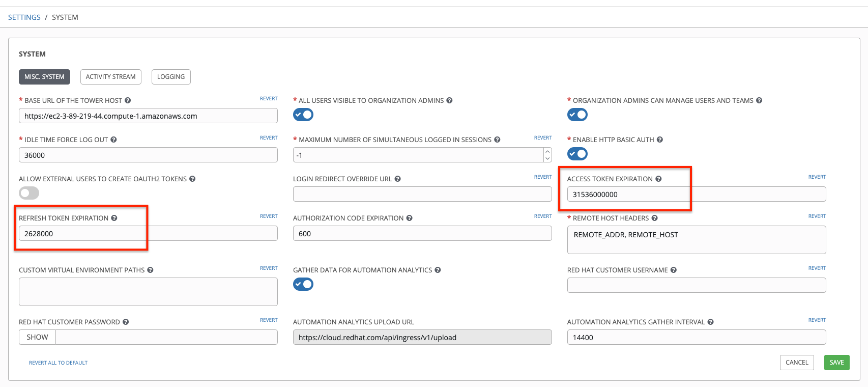Click help icon beside Base URL of the Tower Host
Viewport: 868px width, 387px height.
pos(128,101)
